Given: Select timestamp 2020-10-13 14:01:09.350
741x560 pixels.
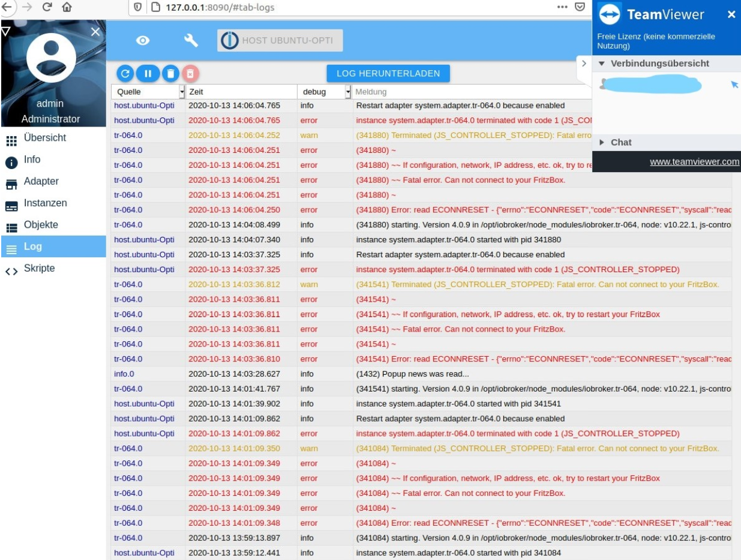Looking at the screenshot, I should pyautogui.click(x=234, y=448).
